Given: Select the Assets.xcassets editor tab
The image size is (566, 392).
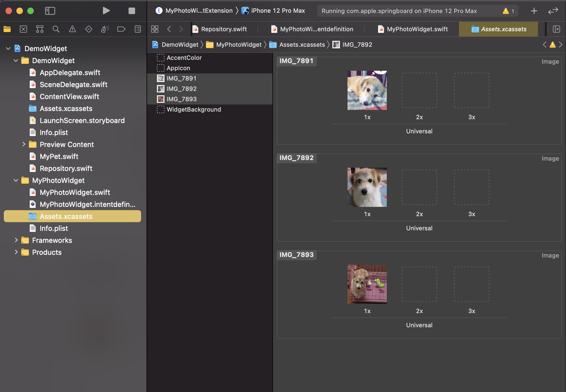Looking at the screenshot, I should point(499,29).
